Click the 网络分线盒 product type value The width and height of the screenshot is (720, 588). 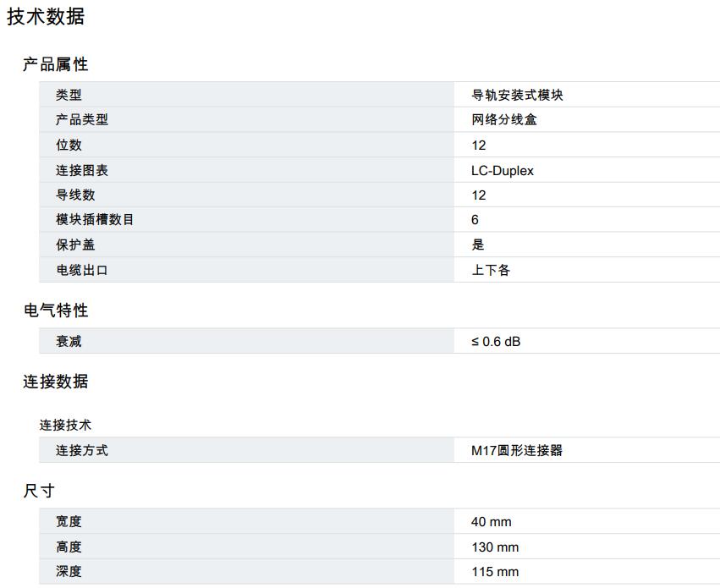tap(503, 119)
